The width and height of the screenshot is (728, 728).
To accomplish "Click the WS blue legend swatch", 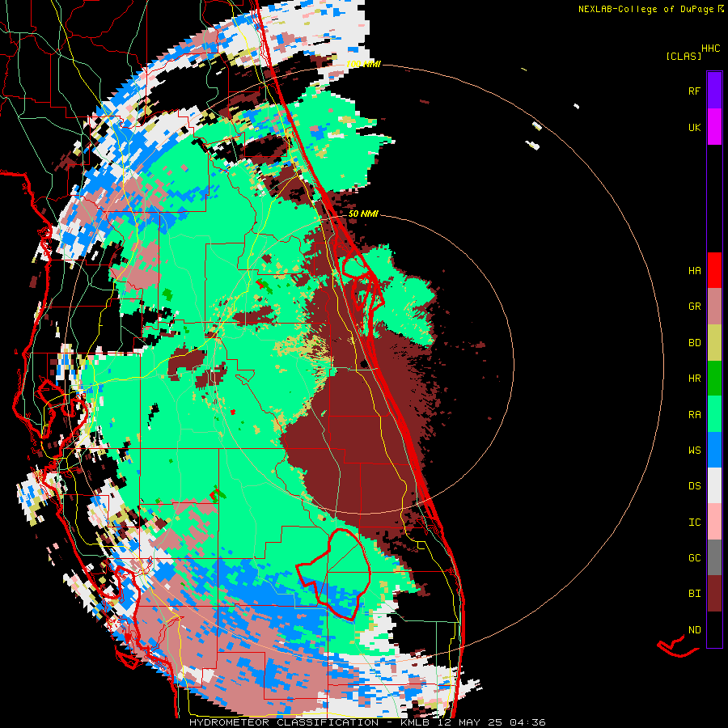I will 714,450.
